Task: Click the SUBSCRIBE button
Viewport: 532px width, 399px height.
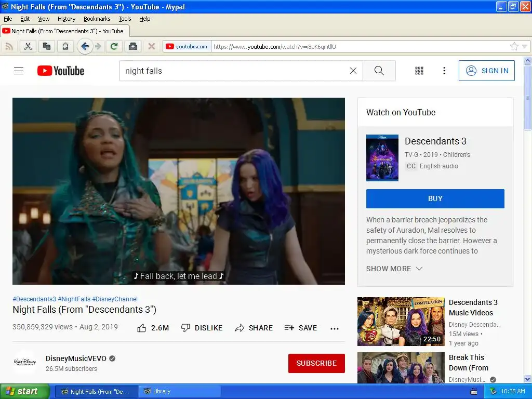Action: (x=316, y=363)
